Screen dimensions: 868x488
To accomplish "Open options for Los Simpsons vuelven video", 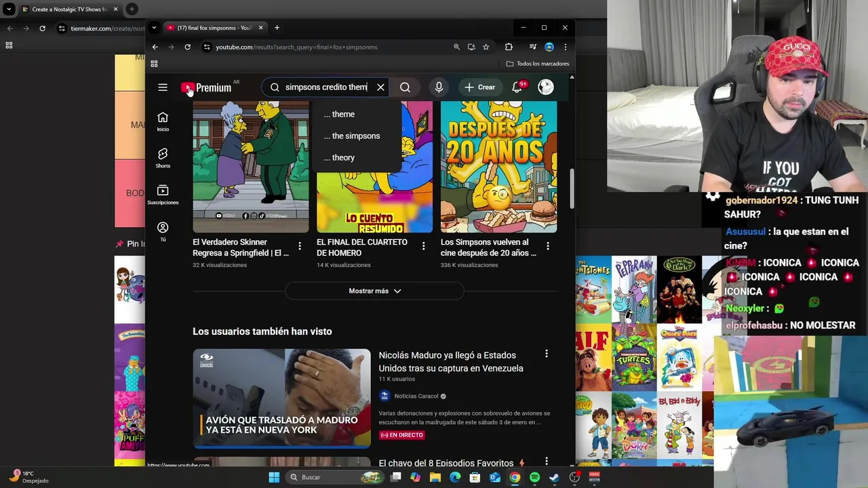I will [x=548, y=246].
